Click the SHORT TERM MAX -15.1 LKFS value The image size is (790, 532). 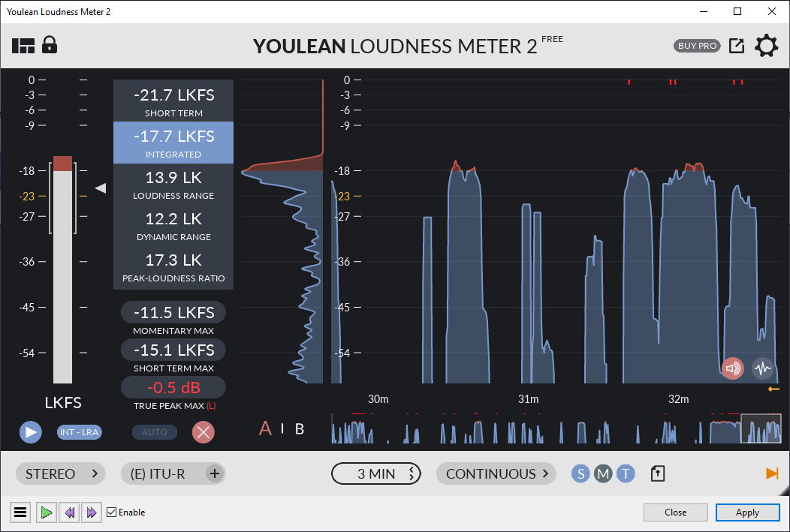[173, 350]
